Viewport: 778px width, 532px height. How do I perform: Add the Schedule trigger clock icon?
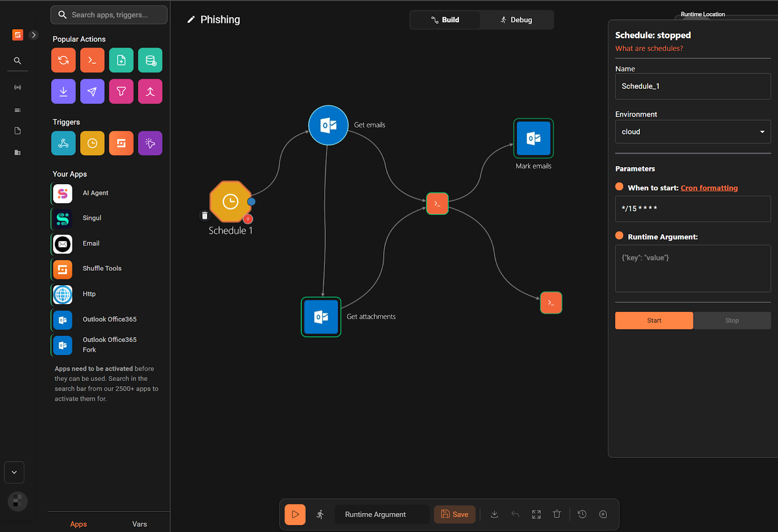point(92,143)
